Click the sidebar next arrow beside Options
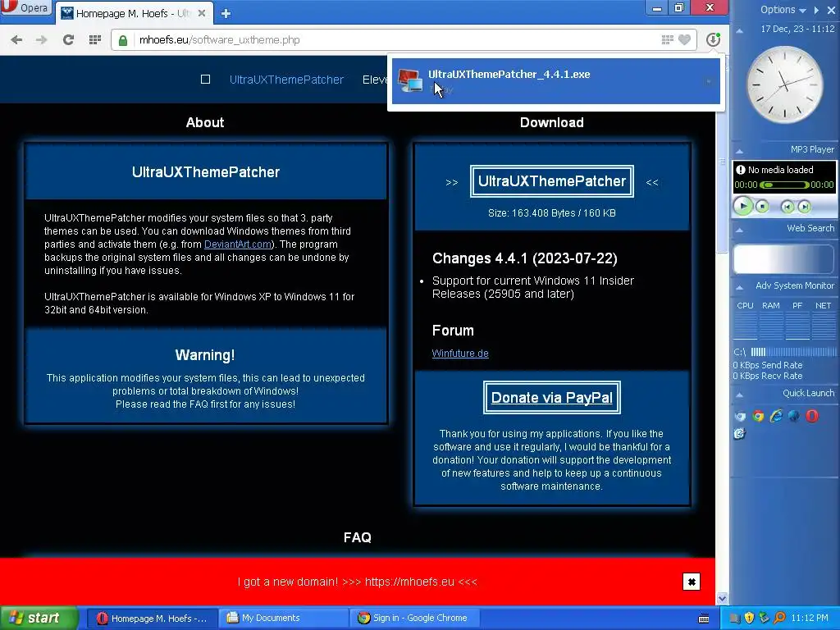 [816, 10]
